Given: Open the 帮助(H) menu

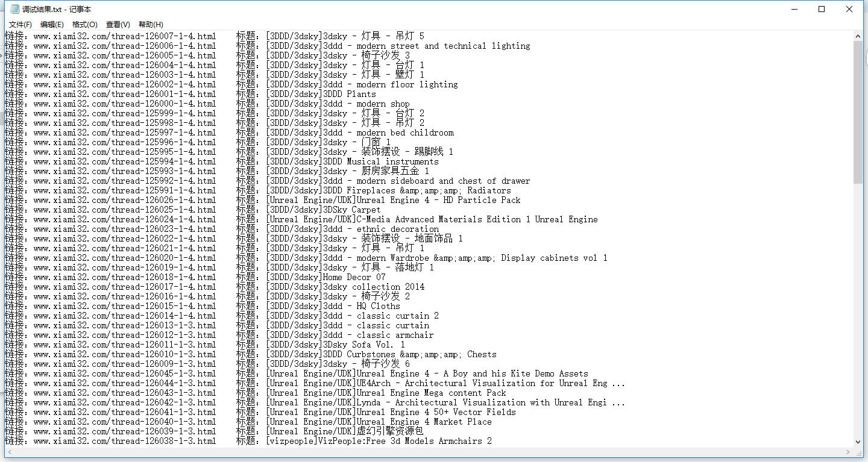Looking at the screenshot, I should [151, 25].
